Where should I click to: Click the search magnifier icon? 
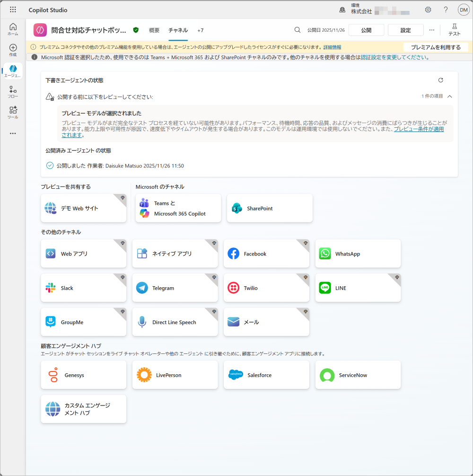(x=298, y=30)
